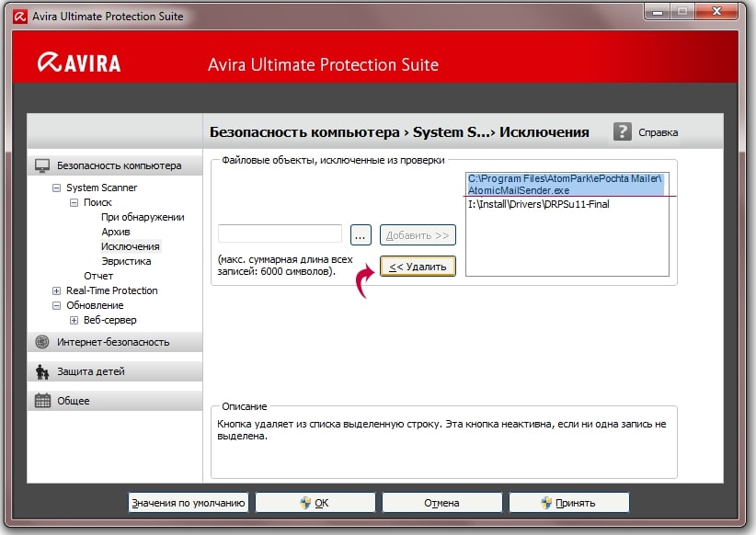
Task: Open help via the question mark icon
Action: click(x=622, y=131)
